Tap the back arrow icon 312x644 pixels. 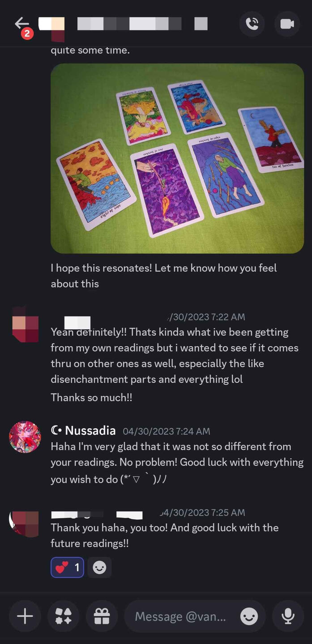coord(21,23)
